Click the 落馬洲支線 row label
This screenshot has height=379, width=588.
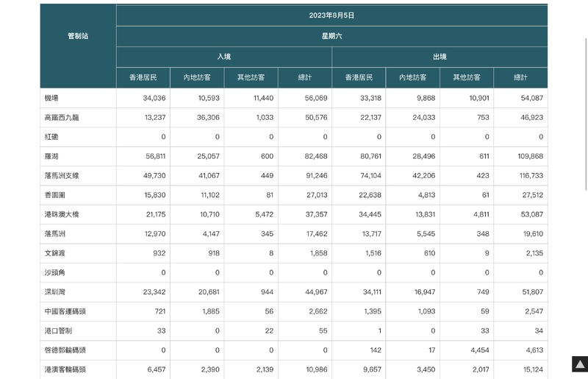pos(62,176)
